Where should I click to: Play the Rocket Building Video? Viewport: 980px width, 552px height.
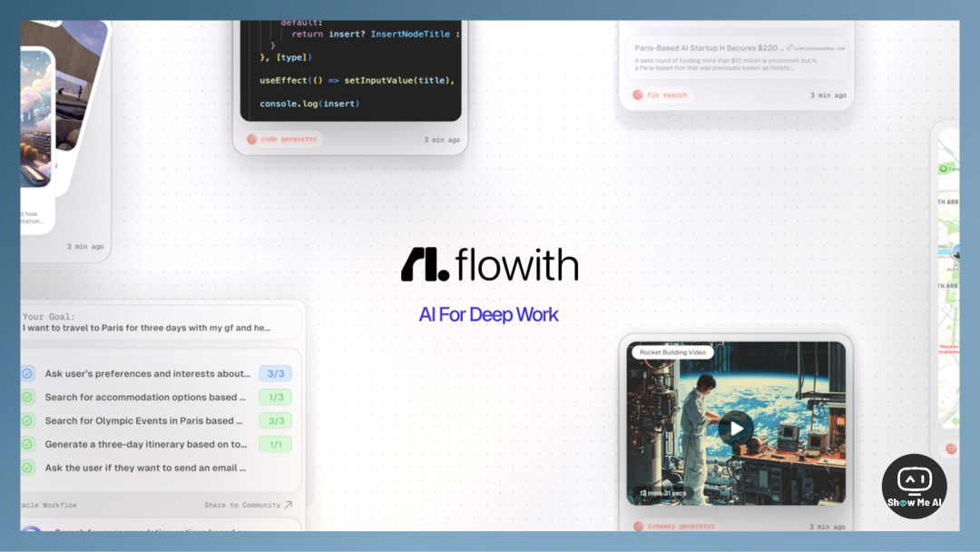(x=736, y=429)
